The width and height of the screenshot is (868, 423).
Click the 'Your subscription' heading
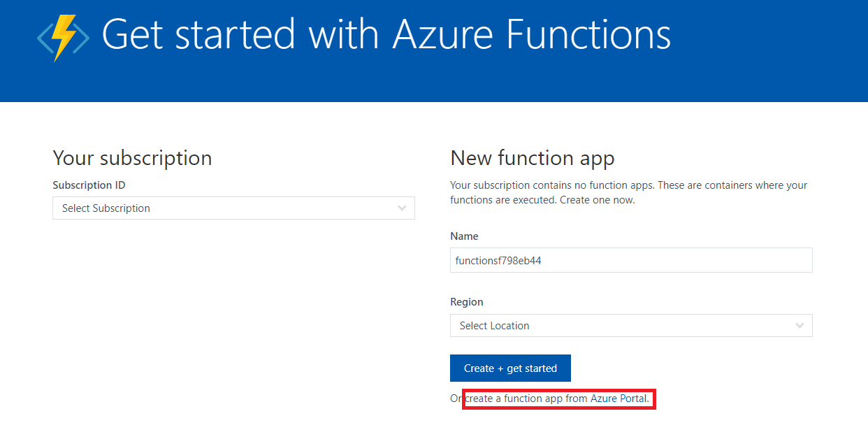132,158
